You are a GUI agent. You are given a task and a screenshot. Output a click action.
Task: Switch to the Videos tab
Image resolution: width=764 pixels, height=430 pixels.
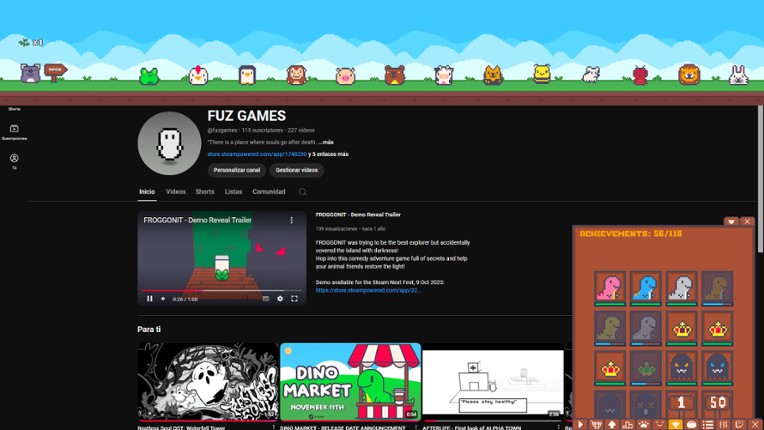(x=176, y=192)
